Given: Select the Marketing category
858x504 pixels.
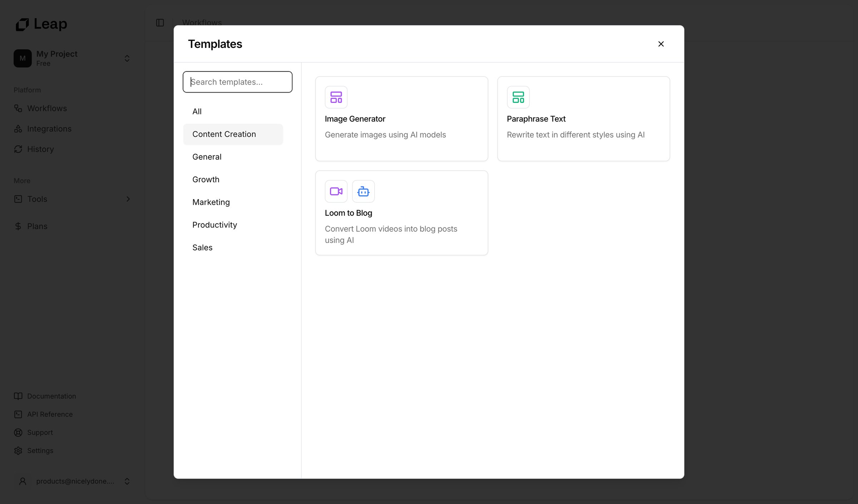Looking at the screenshot, I should 233,202.
